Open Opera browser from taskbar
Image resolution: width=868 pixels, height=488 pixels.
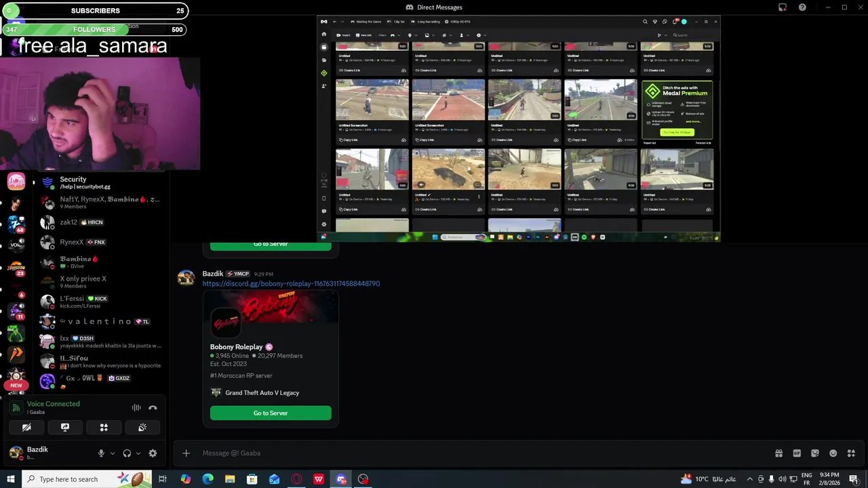click(x=296, y=479)
